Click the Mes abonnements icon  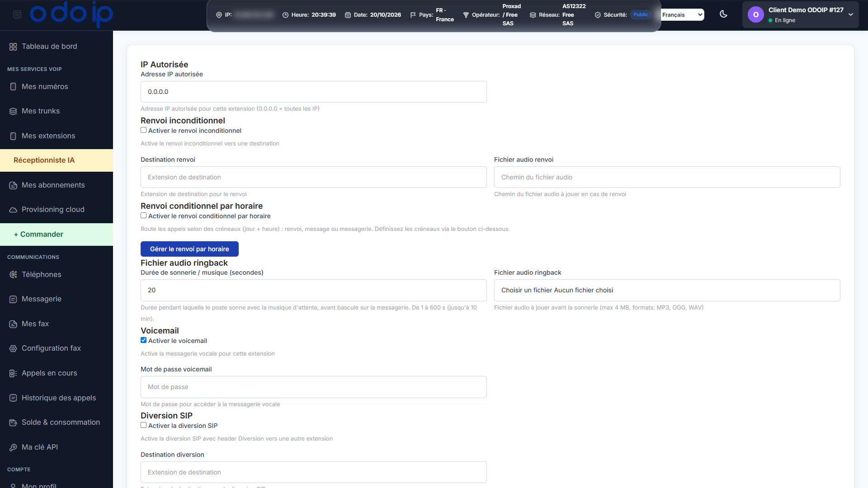[13, 185]
